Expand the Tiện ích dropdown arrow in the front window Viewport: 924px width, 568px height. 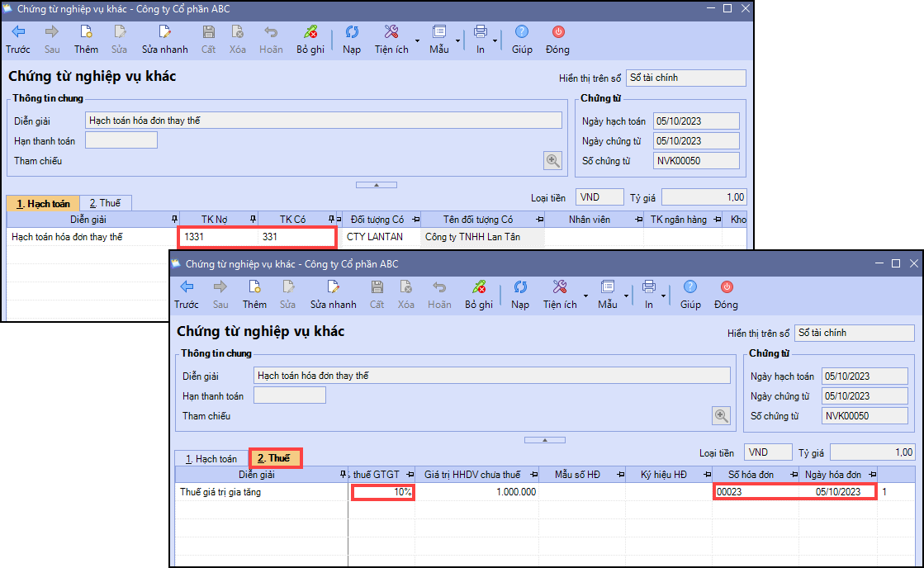pyautogui.click(x=585, y=296)
